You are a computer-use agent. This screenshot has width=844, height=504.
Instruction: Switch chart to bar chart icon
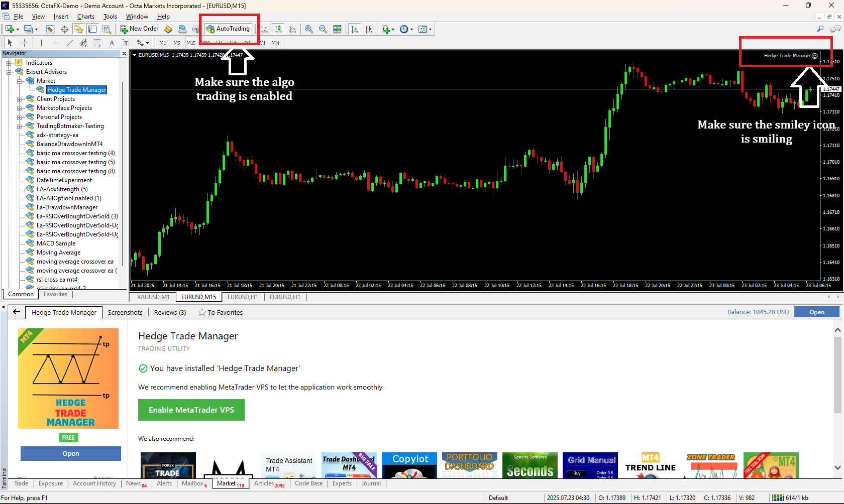pos(264,29)
